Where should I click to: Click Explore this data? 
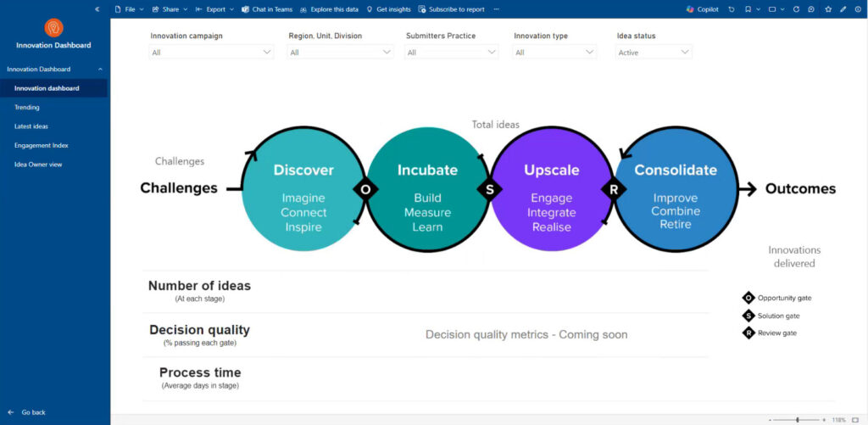[x=329, y=9]
